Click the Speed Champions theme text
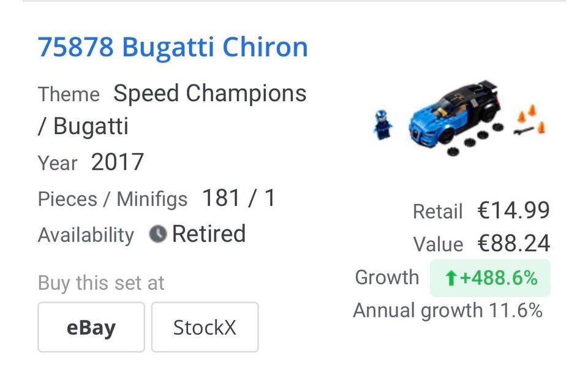The image size is (588, 367). (209, 94)
